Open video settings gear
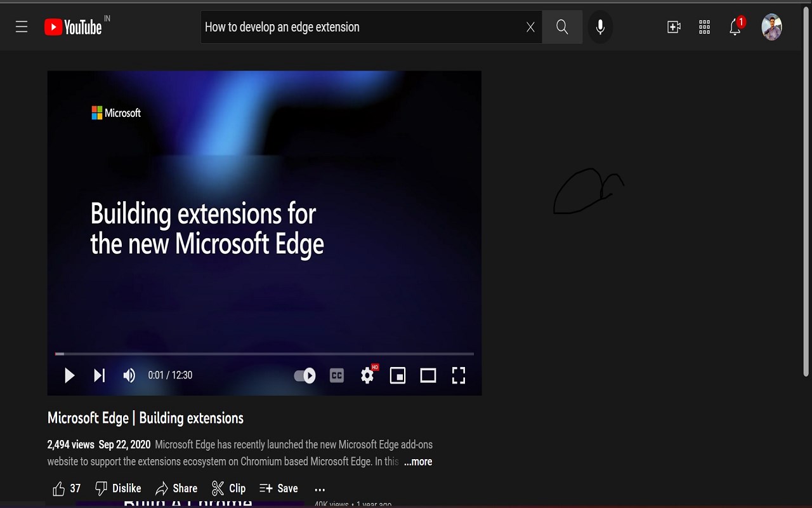Image resolution: width=812 pixels, height=508 pixels. [368, 375]
